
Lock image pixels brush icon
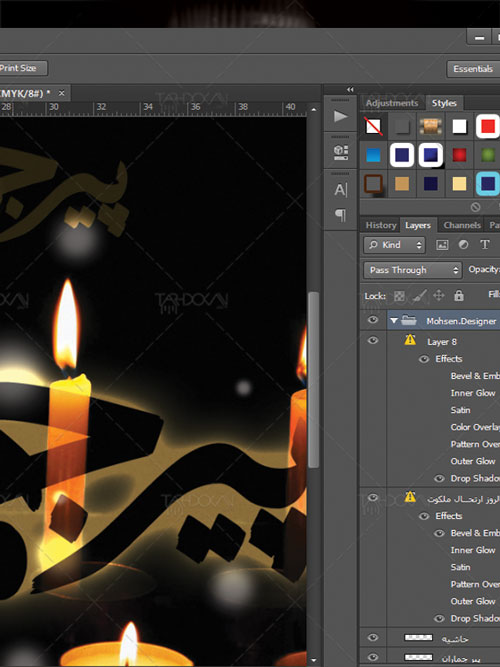(x=420, y=296)
